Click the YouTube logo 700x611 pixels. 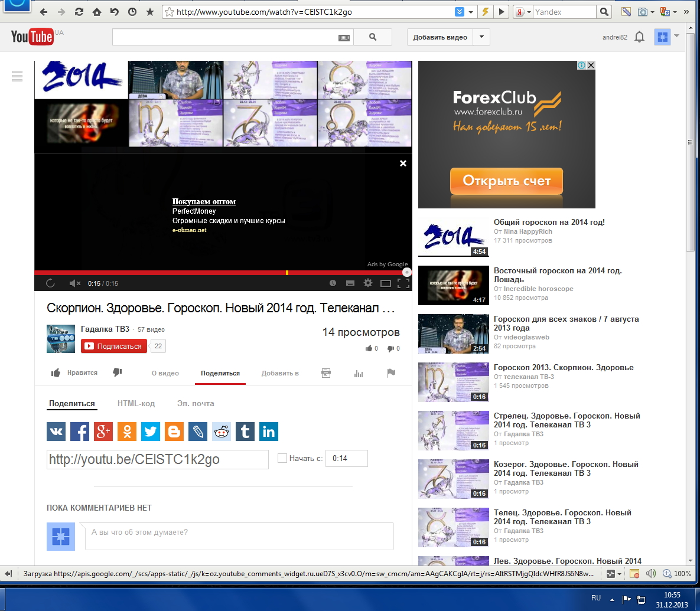(x=32, y=37)
